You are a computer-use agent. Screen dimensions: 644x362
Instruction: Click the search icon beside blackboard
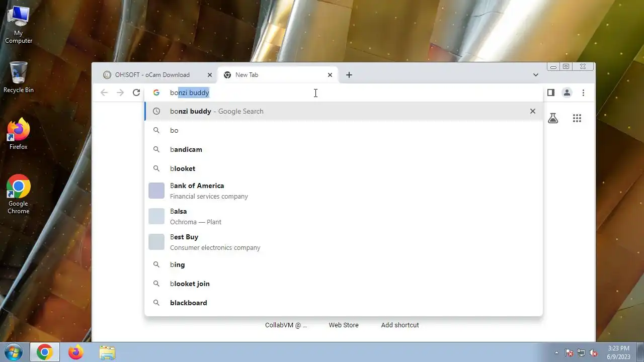click(156, 303)
